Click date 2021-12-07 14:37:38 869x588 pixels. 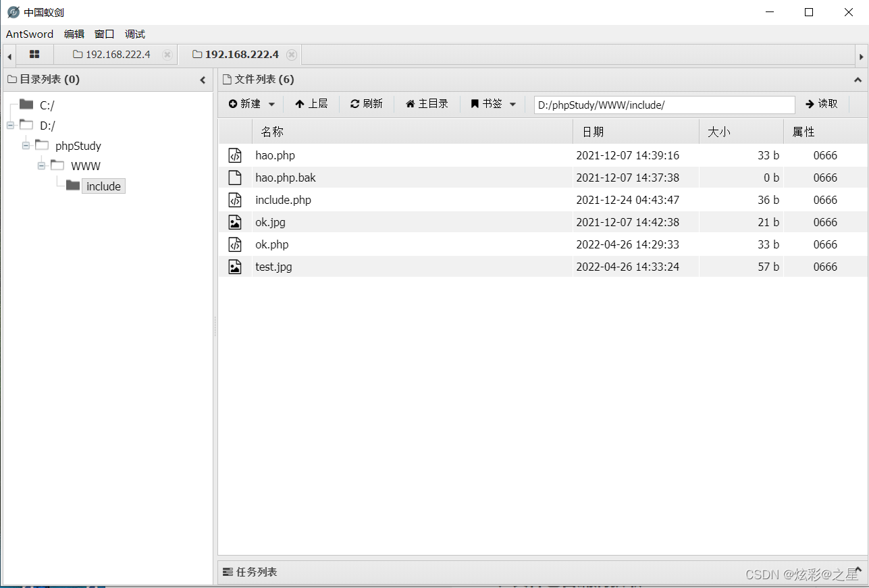[x=627, y=178]
